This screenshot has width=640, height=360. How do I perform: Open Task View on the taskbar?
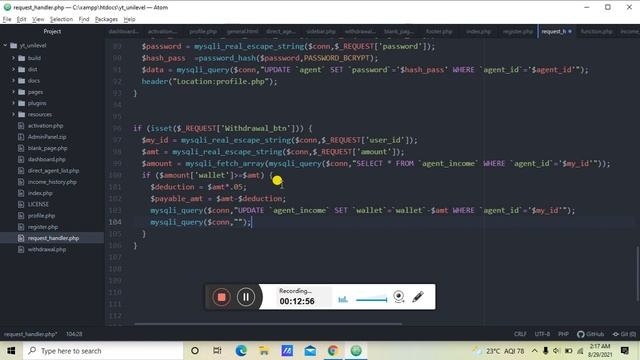tap(217, 351)
